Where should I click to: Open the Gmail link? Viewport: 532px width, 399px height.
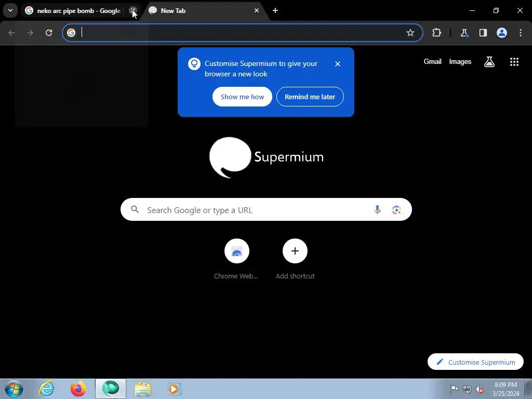coord(432,61)
